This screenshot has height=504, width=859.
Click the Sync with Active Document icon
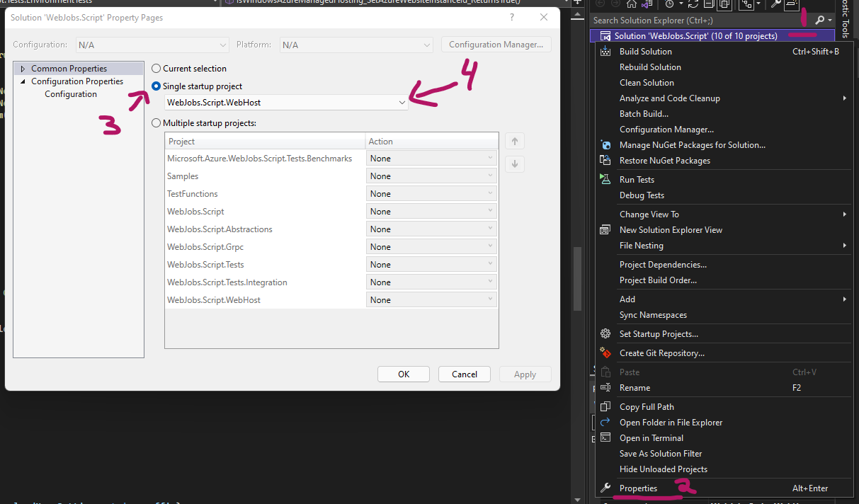pyautogui.click(x=693, y=4)
